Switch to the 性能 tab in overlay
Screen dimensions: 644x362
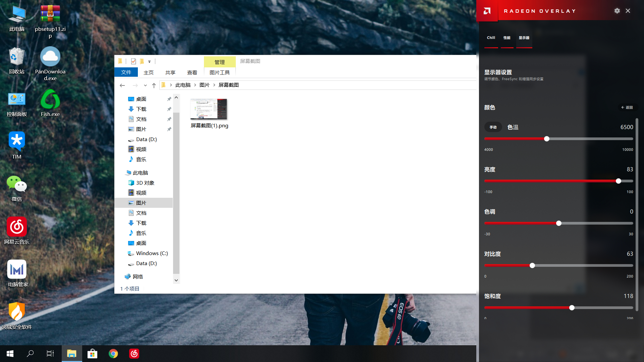(x=507, y=38)
